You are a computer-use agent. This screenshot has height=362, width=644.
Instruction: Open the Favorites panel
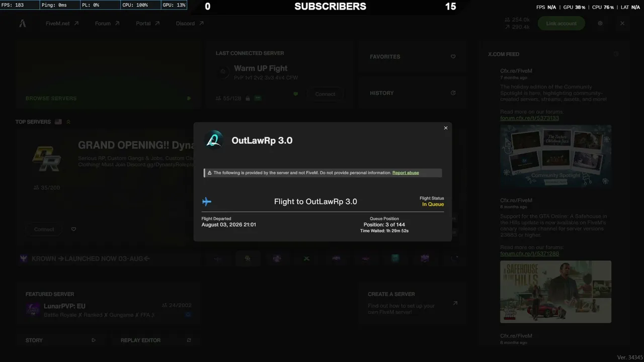tap(413, 57)
